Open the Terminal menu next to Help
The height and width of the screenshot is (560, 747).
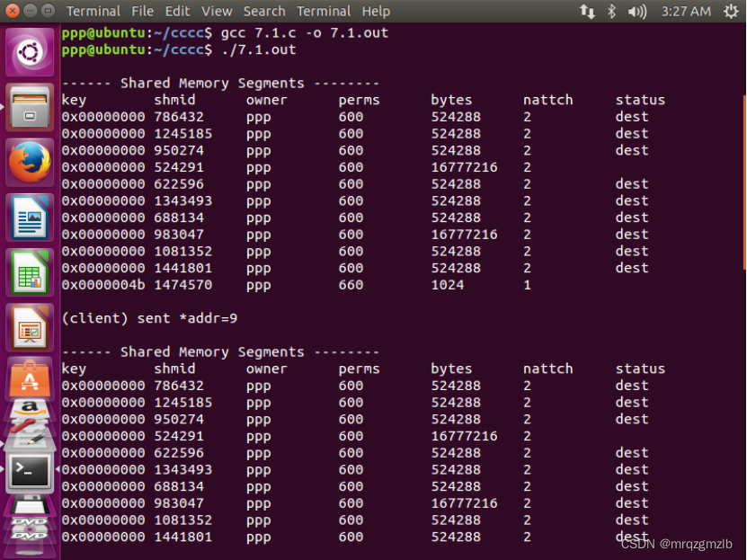[x=323, y=11]
